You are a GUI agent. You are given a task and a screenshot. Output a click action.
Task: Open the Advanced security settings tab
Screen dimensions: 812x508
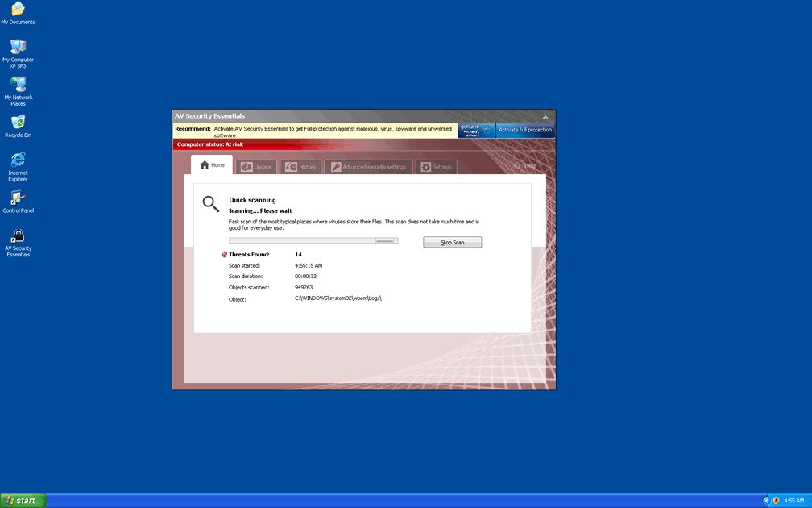(x=369, y=167)
